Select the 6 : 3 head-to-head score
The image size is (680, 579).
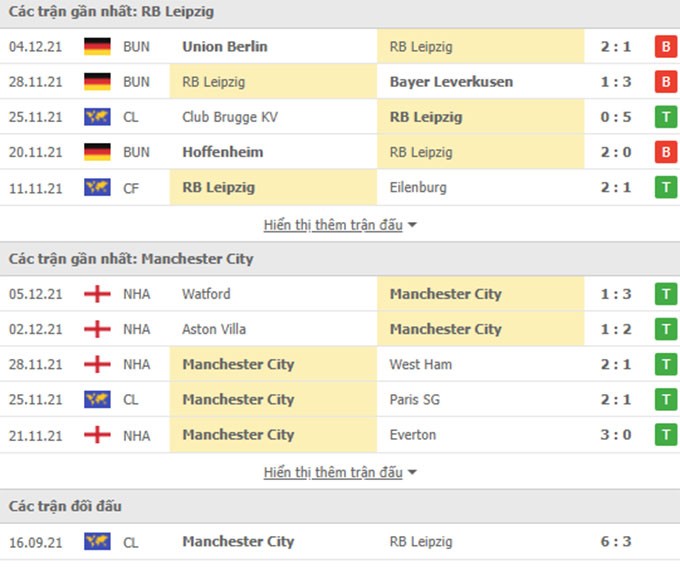click(x=616, y=541)
